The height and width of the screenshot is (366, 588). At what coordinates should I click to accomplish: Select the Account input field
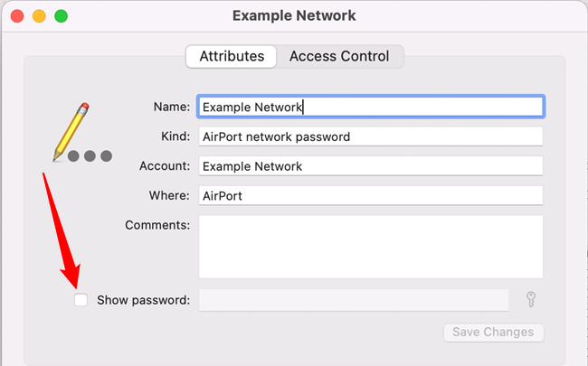click(x=371, y=166)
